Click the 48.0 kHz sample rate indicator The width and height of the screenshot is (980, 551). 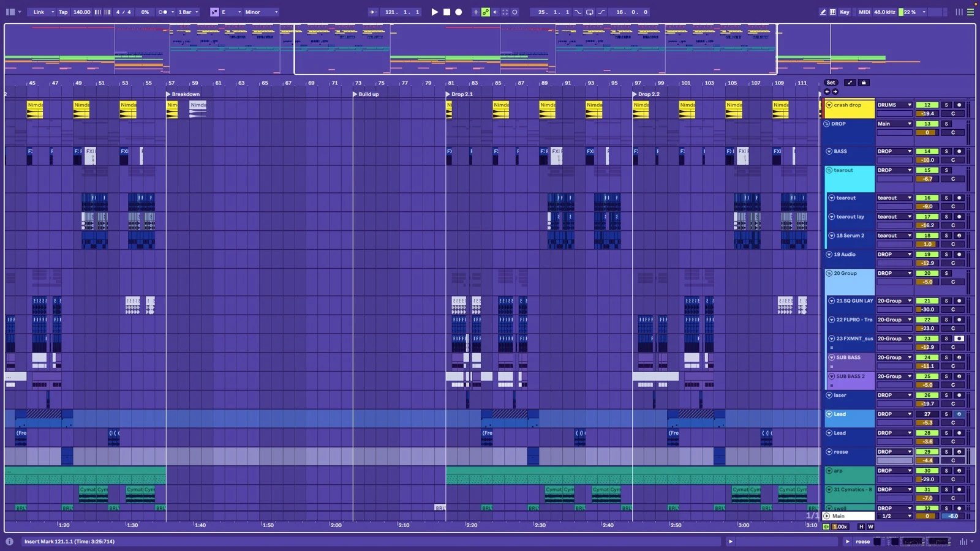[x=884, y=12]
